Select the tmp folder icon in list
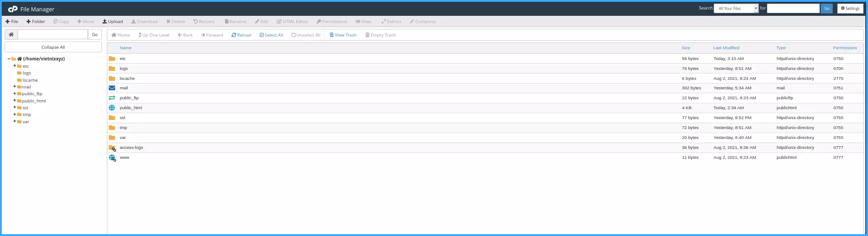The width and height of the screenshot is (868, 236). coord(112,128)
